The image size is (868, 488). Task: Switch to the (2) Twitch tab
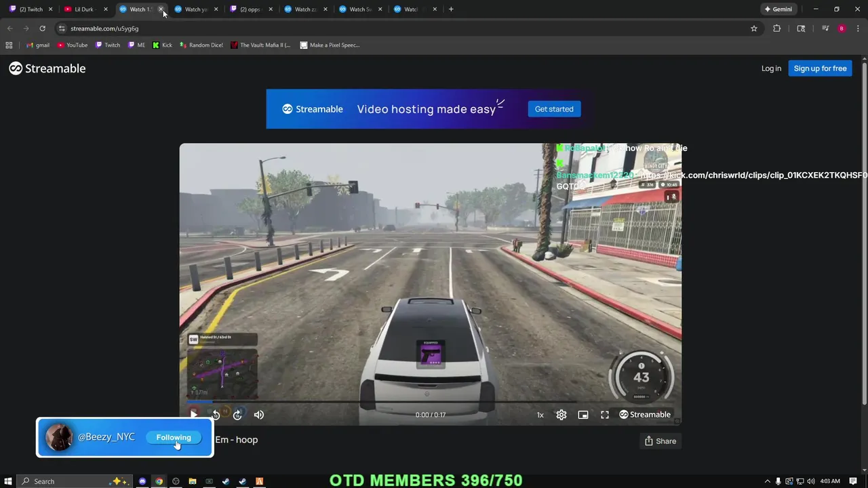point(30,9)
